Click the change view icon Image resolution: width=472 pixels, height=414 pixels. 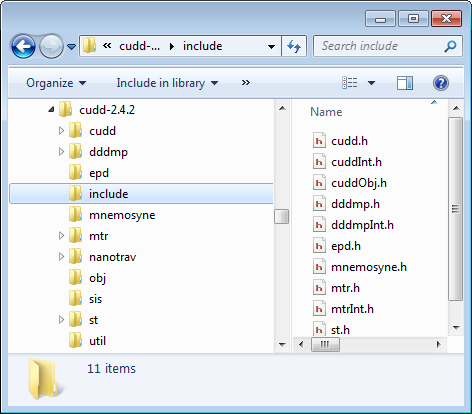click(x=350, y=83)
